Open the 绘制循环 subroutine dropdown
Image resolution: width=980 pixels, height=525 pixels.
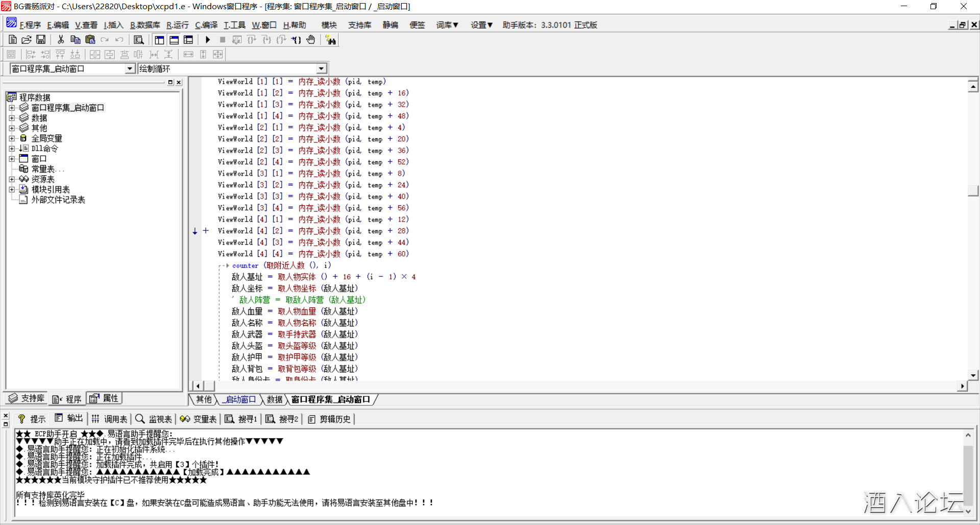[321, 69]
